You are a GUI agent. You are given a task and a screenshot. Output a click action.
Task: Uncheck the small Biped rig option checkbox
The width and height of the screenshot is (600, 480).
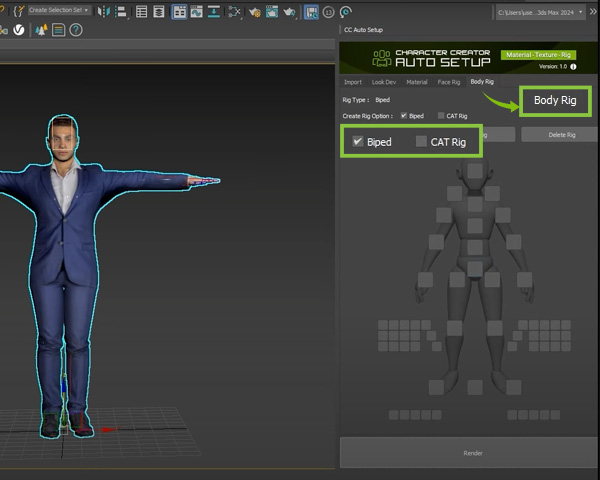(x=403, y=116)
